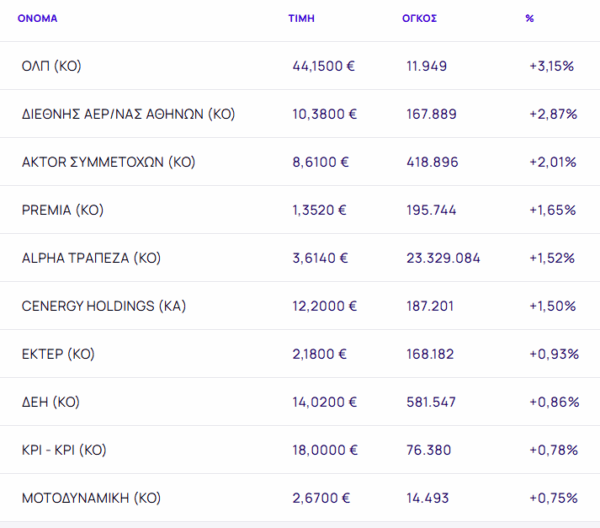Select volume 14.493 cell
Image resolution: width=600 pixels, height=528 pixels.
pos(427,498)
